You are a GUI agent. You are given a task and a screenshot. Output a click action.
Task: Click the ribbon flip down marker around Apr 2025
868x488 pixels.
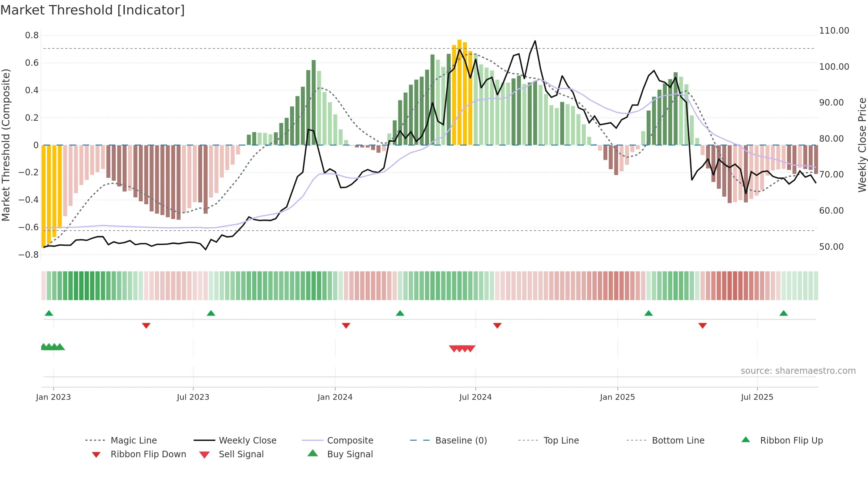tap(703, 326)
